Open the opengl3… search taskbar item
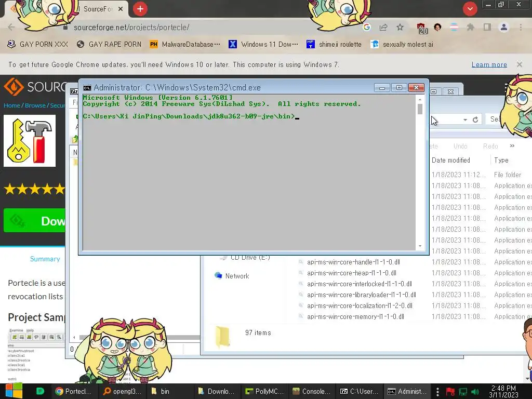Viewport: 532px width, 399px height. click(x=122, y=391)
